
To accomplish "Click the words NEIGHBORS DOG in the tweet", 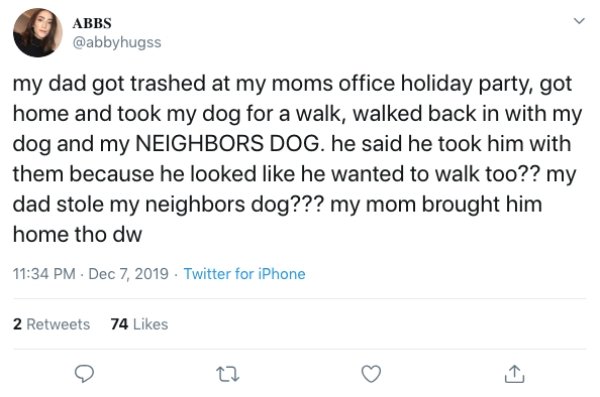I will (227, 144).
